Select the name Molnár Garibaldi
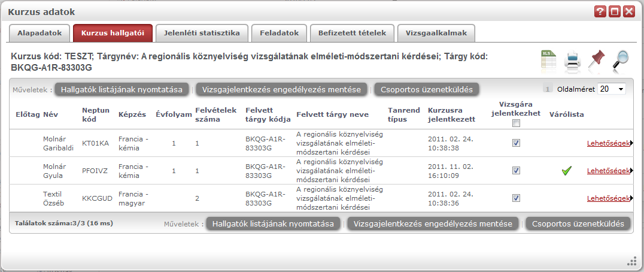Image resolution: width=644 pixels, height=272 pixels. [x=58, y=143]
